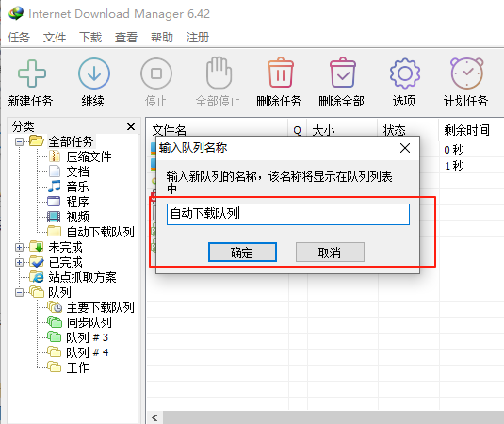
Task: Expand the 已完成 tree node
Action: coord(19,262)
